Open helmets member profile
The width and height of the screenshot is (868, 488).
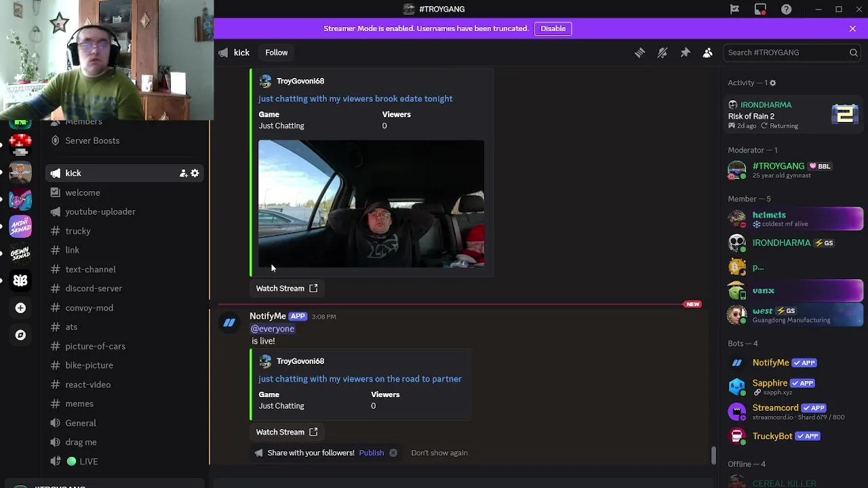tap(793, 218)
